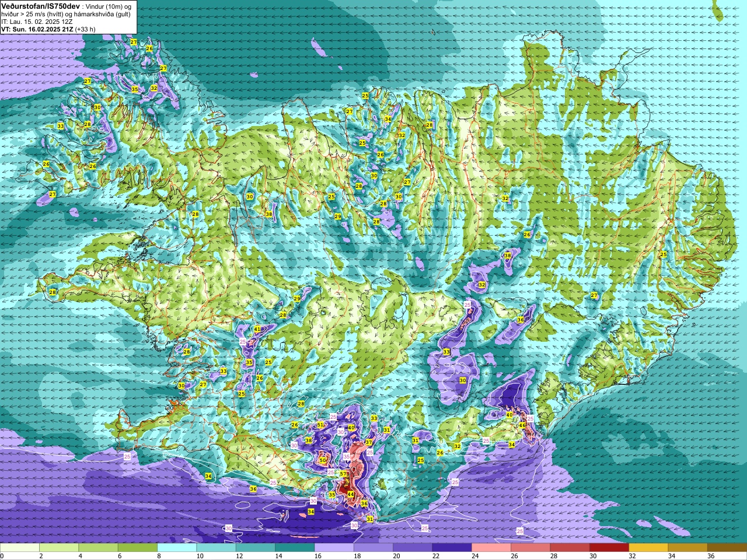
Task: Click the yellow gust label 37 on the map
Action: tap(369, 443)
